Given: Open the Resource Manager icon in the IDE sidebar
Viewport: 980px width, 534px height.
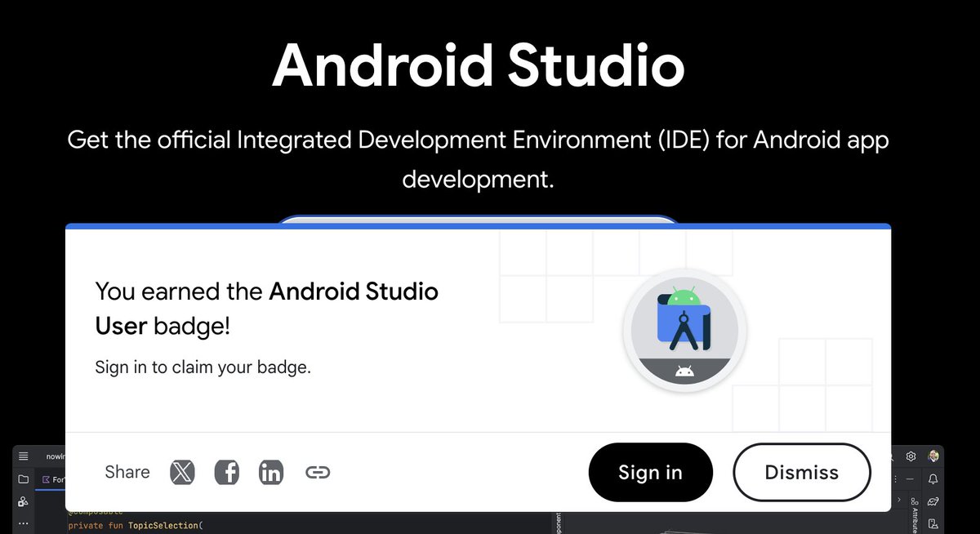Looking at the screenshot, I should click(23, 501).
